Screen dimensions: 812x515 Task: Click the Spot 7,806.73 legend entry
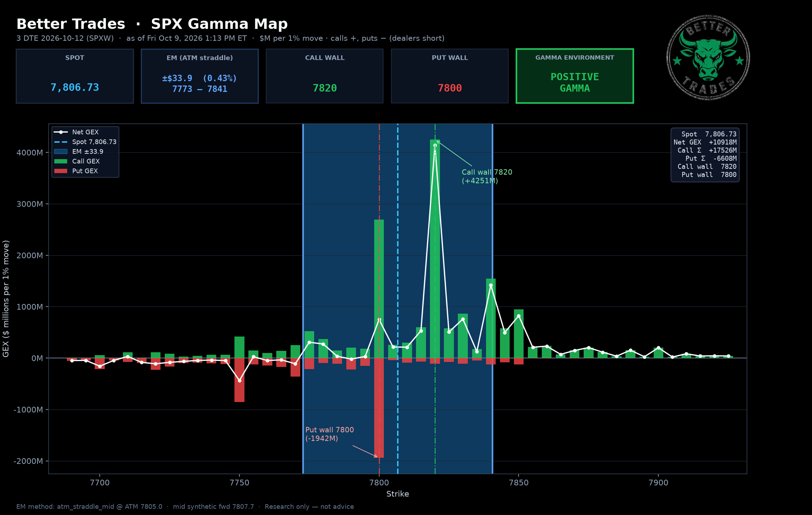click(85, 142)
